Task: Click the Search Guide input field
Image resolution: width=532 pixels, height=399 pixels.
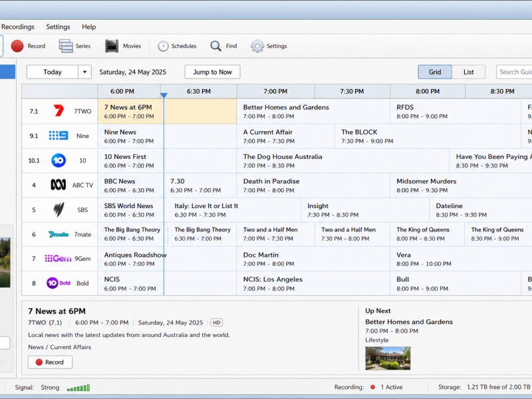Action: 514,72
